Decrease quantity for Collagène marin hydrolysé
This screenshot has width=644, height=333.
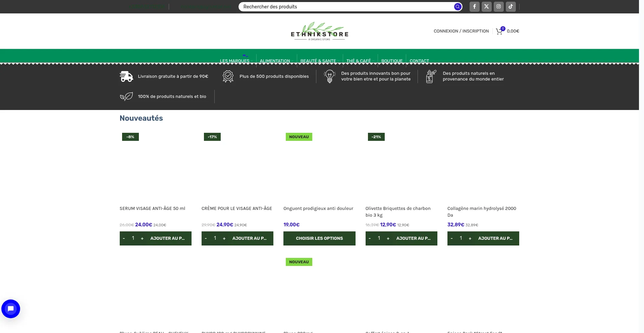451,238
